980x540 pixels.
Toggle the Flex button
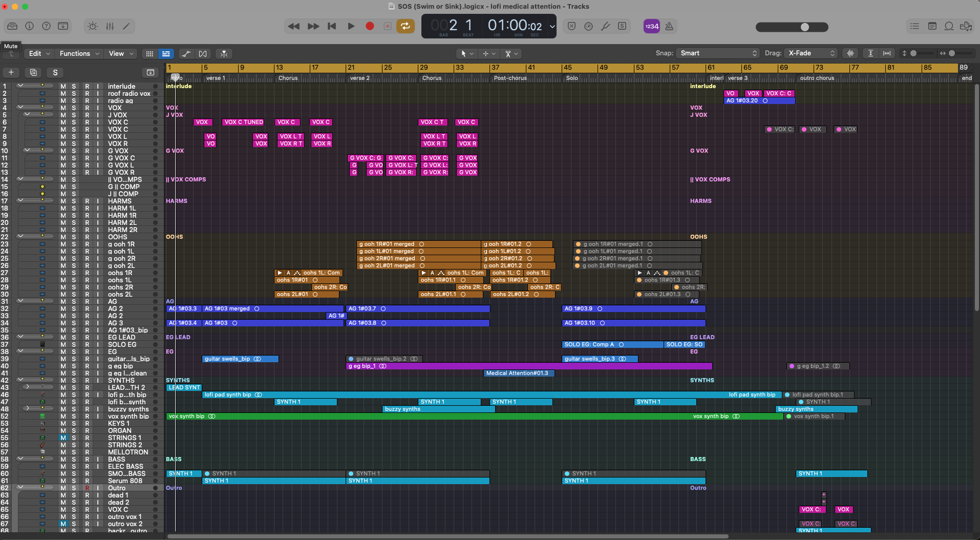tap(203, 53)
